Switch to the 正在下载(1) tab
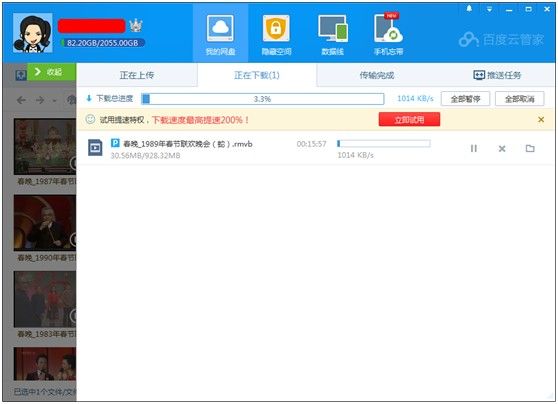 pyautogui.click(x=257, y=75)
